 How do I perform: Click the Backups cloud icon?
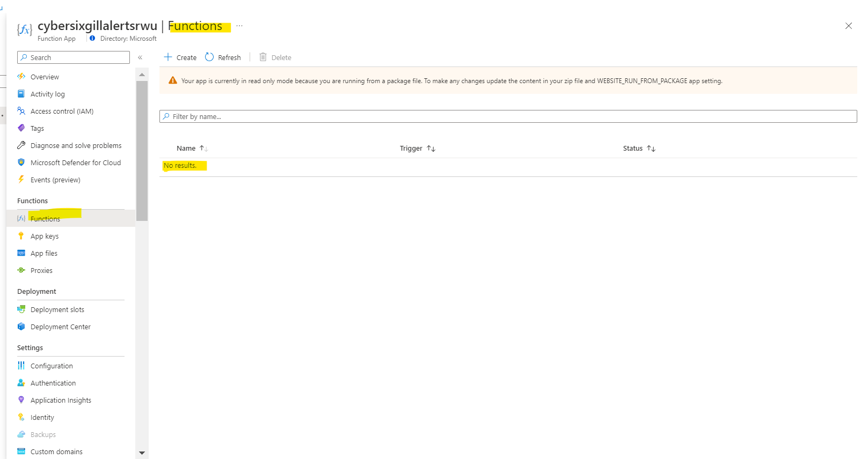[21, 434]
